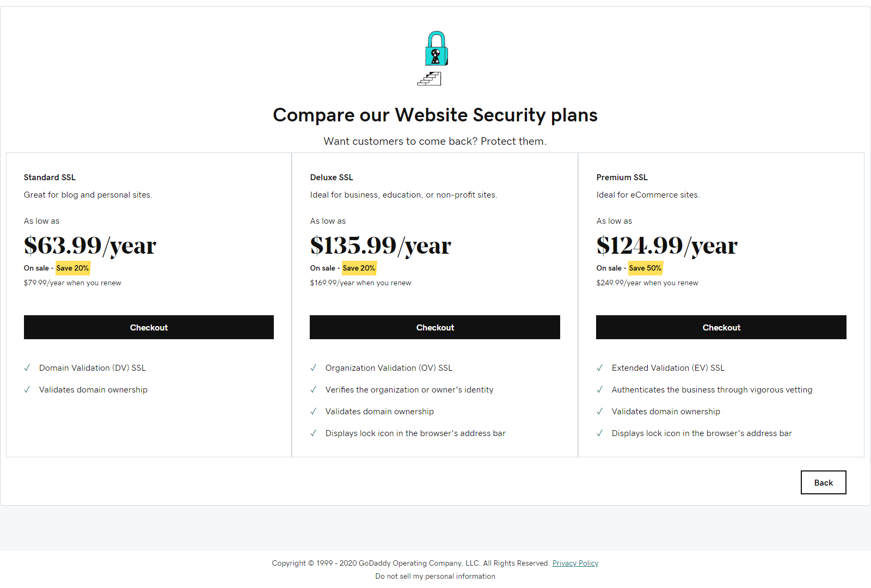Screen dimensions: 871x588
Task: Go back with the Back button
Action: click(824, 482)
